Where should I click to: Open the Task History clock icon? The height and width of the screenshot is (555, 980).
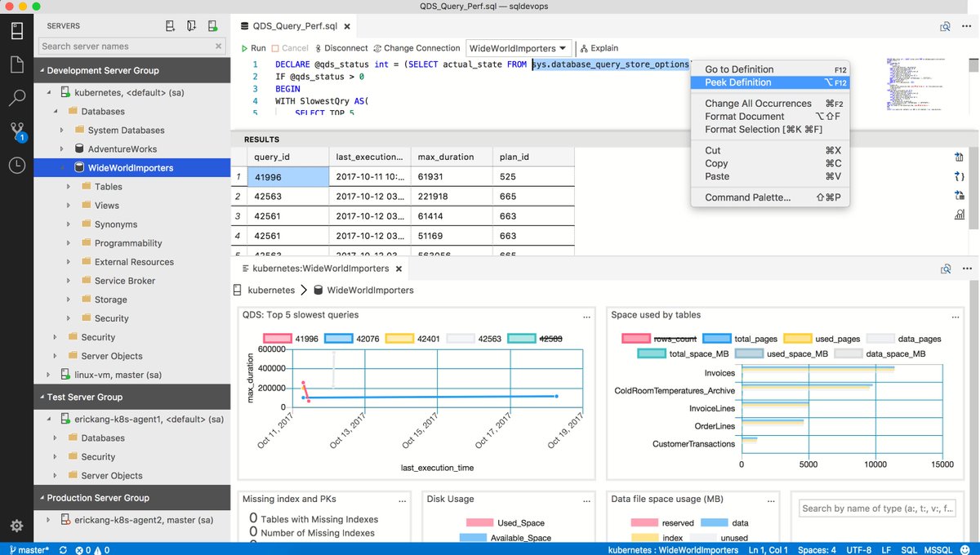[17, 165]
